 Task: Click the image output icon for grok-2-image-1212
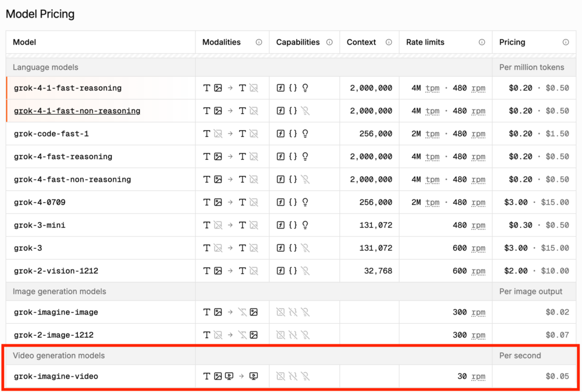click(x=253, y=335)
